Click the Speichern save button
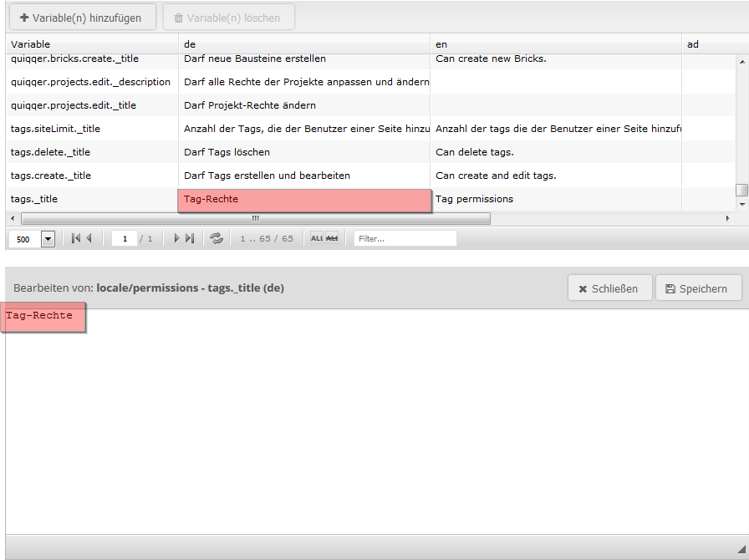This screenshot has width=749, height=560. [x=698, y=288]
